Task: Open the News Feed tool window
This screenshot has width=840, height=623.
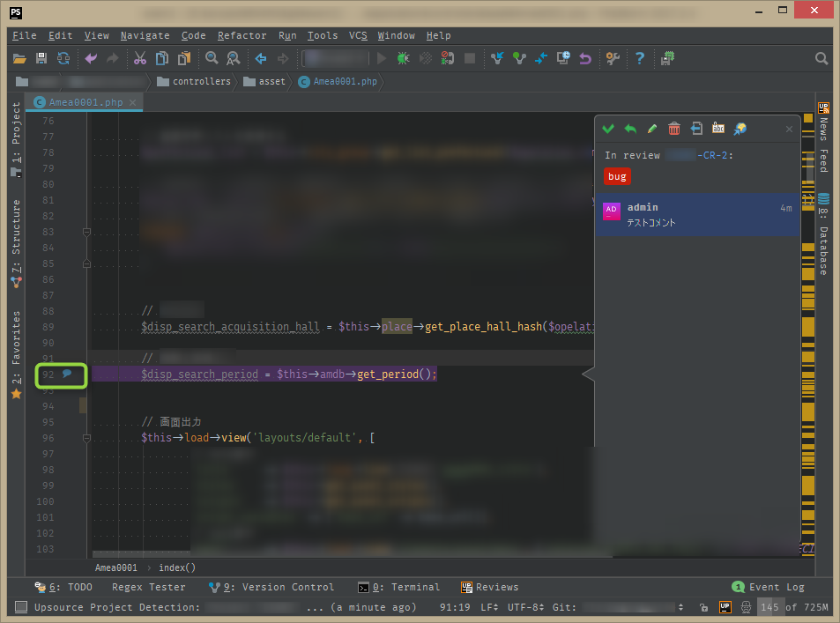Action: (x=823, y=137)
